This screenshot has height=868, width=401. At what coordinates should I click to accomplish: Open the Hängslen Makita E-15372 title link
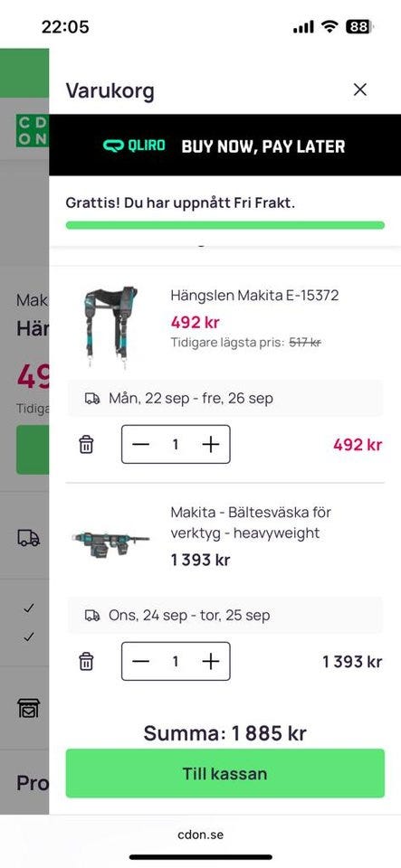click(x=254, y=295)
